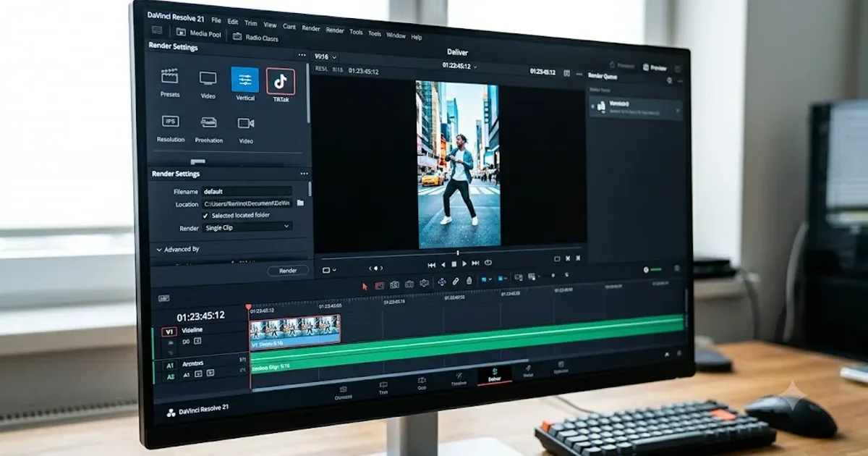Viewport: 868px width, 456px height.
Task: Click the red playhead marker on the ruler
Action: pos(248,308)
